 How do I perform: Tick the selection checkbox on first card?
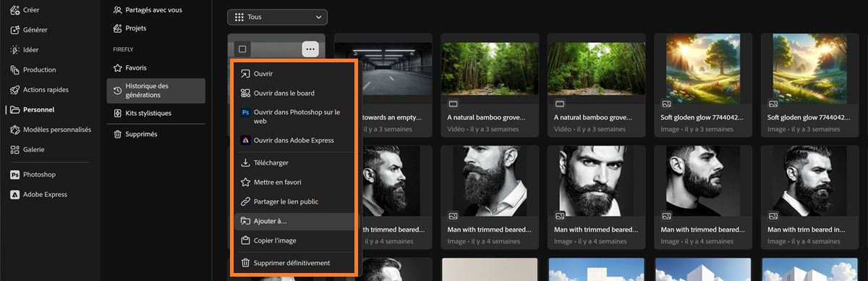point(242,49)
